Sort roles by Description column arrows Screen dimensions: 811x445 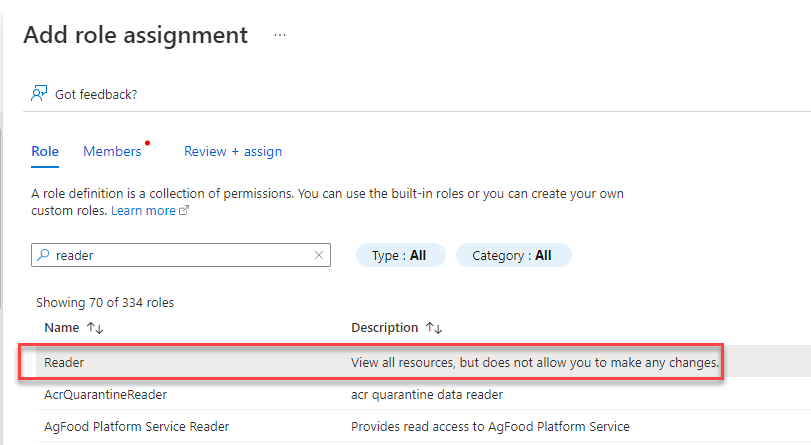pyautogui.click(x=434, y=328)
